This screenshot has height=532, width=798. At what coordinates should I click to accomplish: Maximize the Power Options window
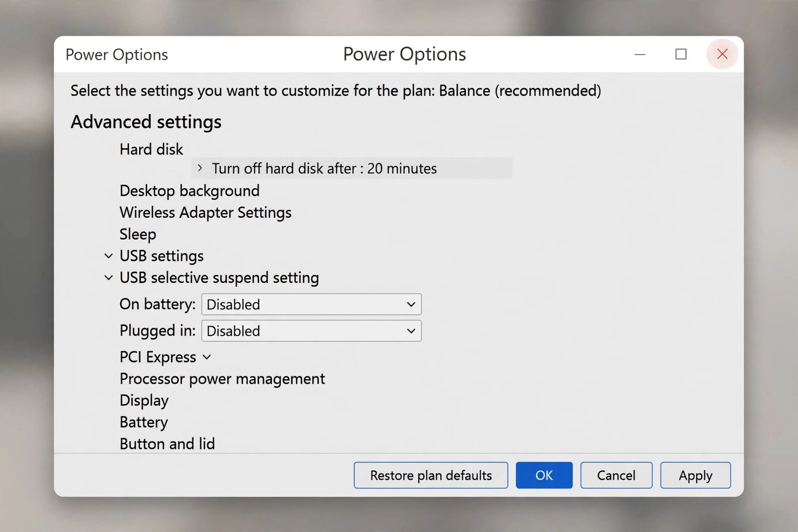point(681,54)
